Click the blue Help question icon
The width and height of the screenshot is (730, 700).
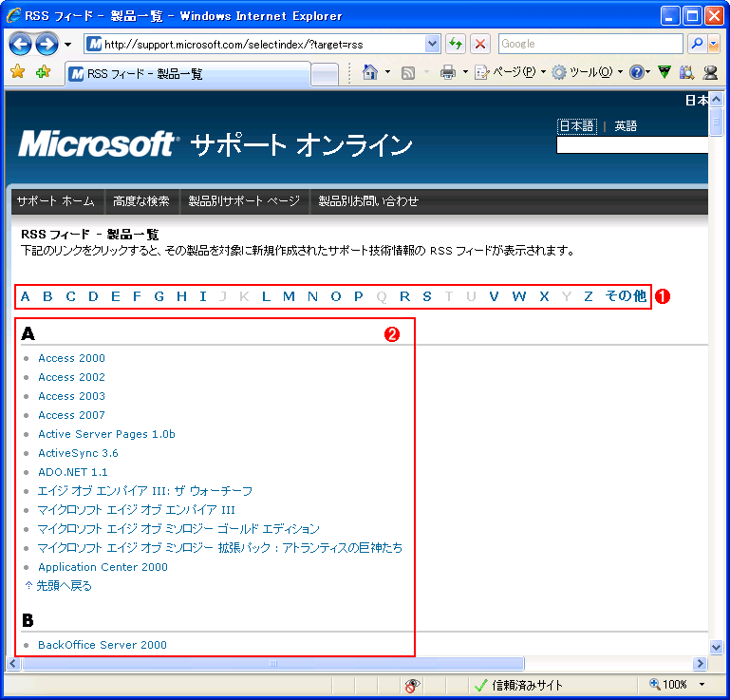pos(636,72)
